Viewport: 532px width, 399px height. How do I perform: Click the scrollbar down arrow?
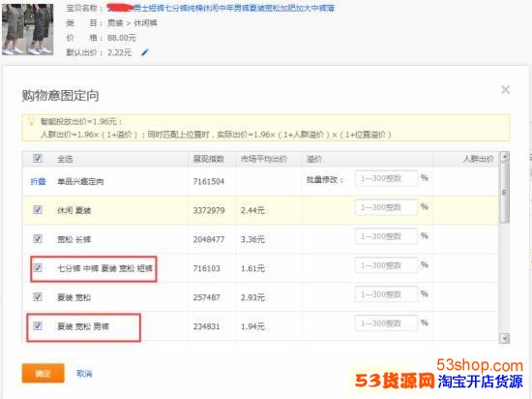point(505,338)
